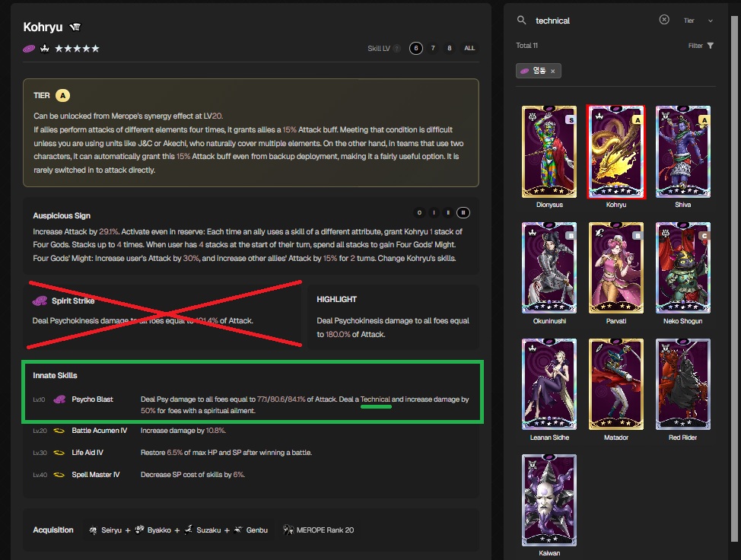The height and width of the screenshot is (560, 741).
Task: Open Byakko from Acquisition row
Action: click(159, 530)
